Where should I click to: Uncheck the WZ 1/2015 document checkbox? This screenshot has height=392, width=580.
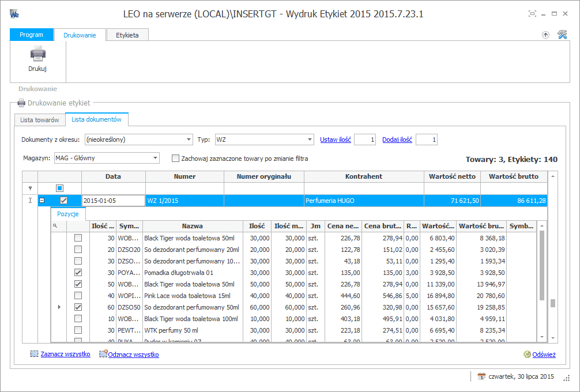click(63, 201)
